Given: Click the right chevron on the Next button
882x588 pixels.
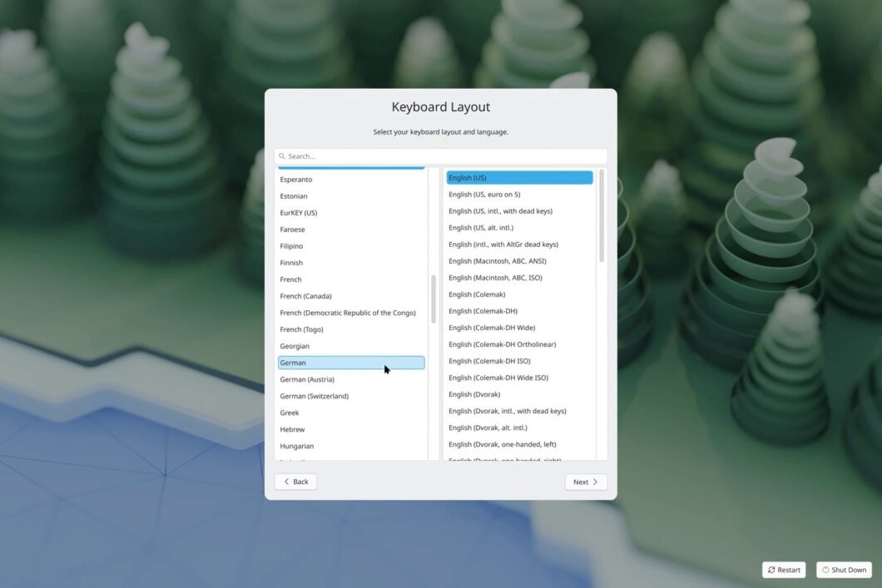Looking at the screenshot, I should [x=594, y=482].
